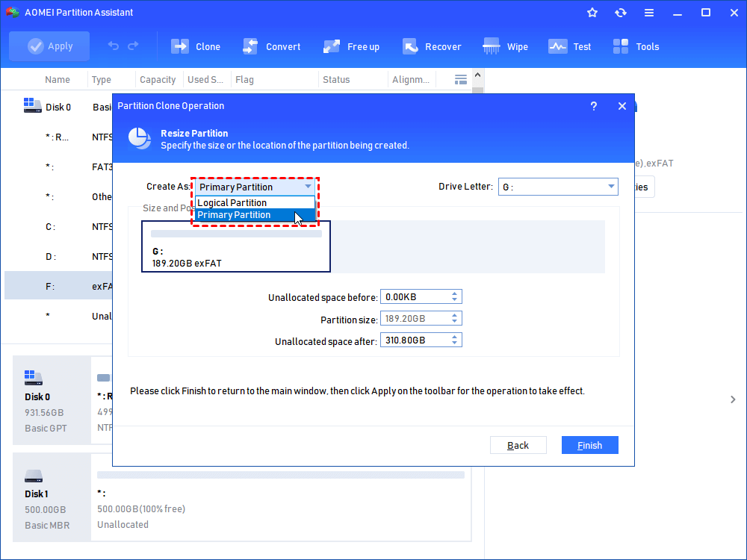This screenshot has width=747, height=560.
Task: Expand the right panel chevron arrow
Action: 733,399
